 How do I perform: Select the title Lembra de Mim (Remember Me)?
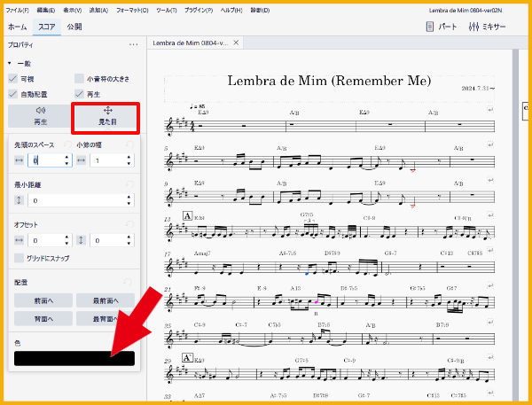pos(329,81)
